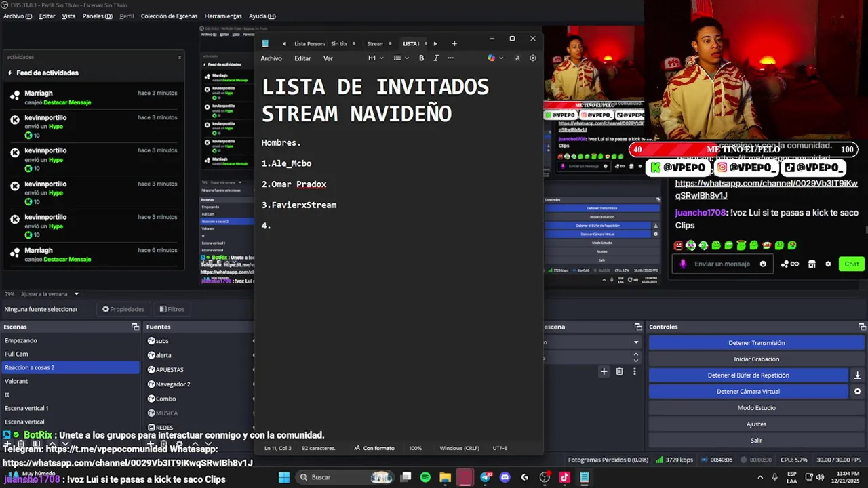Click the green Chat button
The image size is (868, 488).
point(852,264)
